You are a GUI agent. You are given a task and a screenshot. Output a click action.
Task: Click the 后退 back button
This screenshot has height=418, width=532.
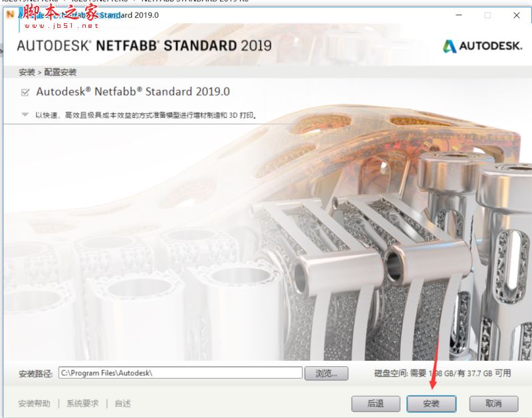pos(376,403)
